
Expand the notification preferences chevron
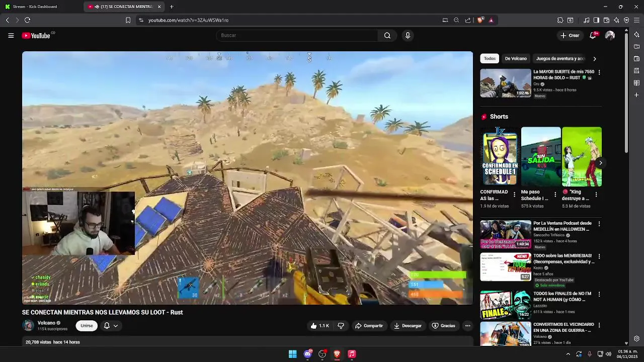click(116, 326)
